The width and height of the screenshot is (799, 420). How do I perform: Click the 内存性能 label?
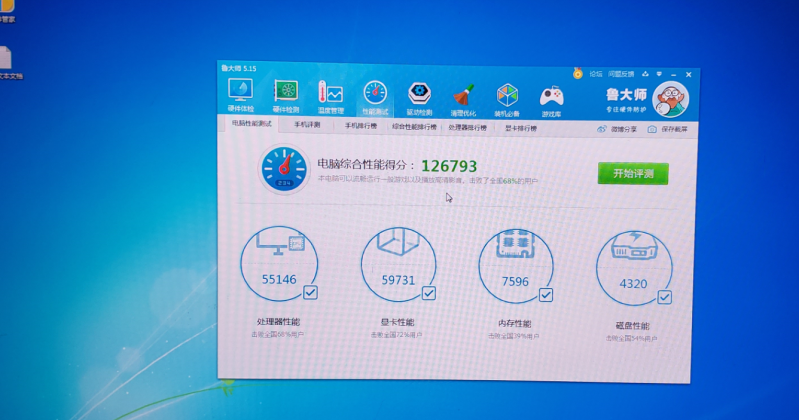pos(515,324)
